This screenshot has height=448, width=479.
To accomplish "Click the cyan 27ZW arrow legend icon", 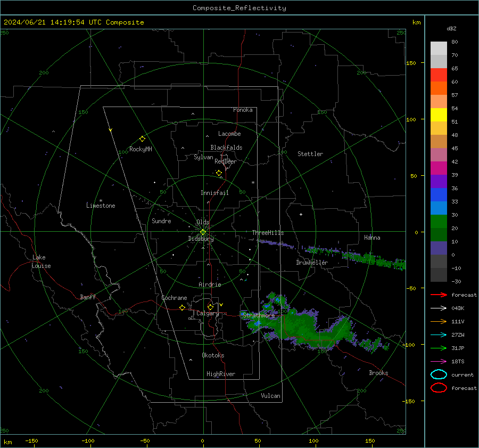I will (x=439, y=335).
